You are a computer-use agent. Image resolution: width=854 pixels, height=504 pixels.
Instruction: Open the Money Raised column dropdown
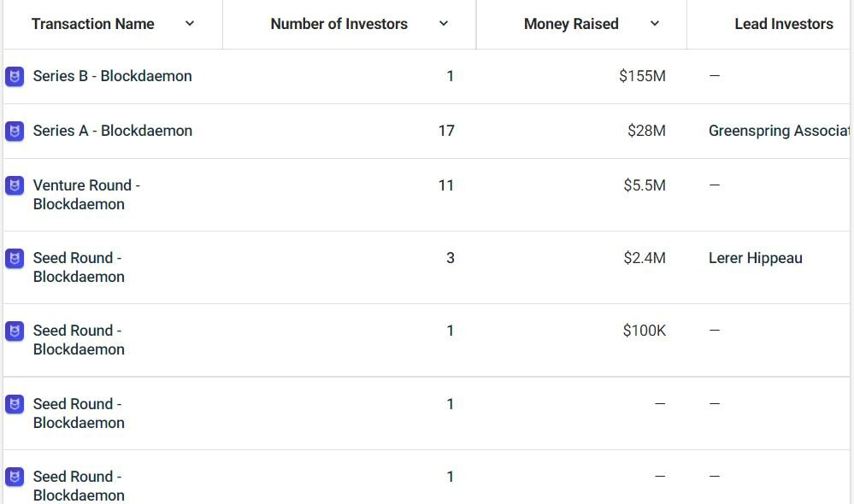[655, 24]
